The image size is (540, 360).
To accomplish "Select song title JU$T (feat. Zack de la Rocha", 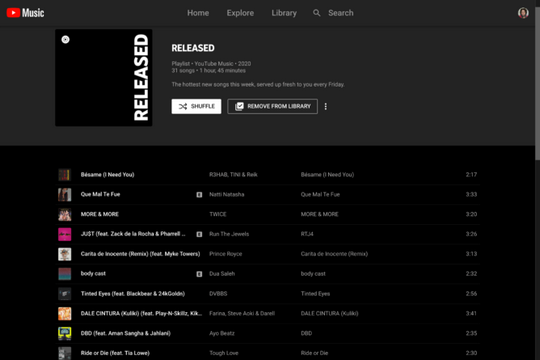I will click(133, 234).
